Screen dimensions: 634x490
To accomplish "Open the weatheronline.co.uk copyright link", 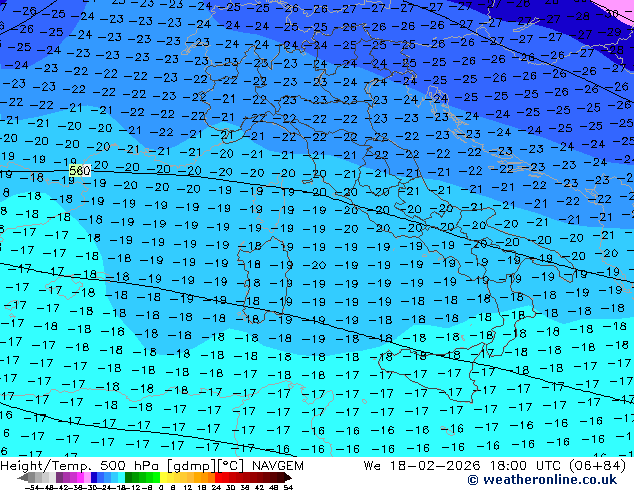I will [542, 480].
